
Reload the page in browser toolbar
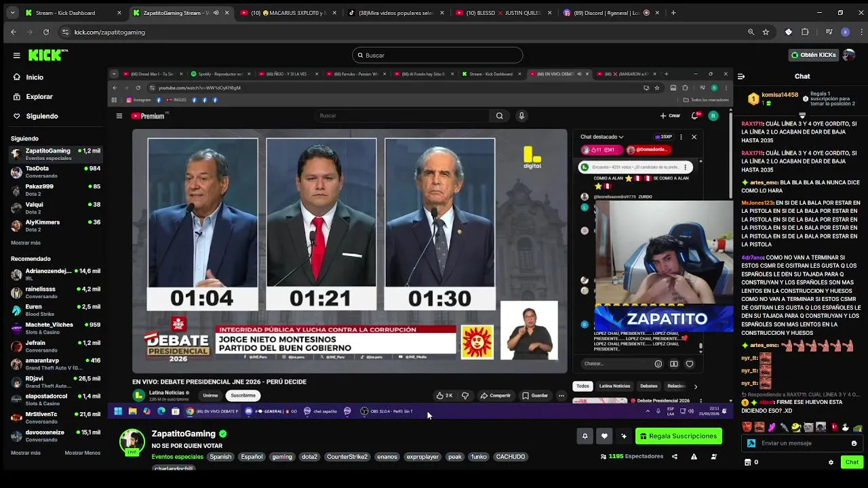(x=46, y=32)
